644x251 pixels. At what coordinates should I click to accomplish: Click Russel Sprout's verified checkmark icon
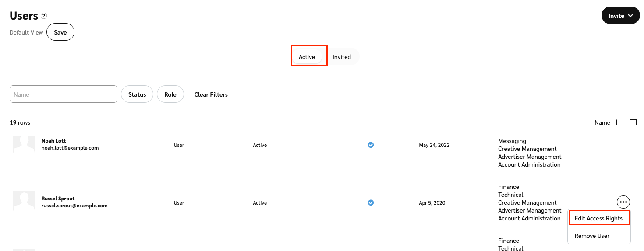click(371, 202)
